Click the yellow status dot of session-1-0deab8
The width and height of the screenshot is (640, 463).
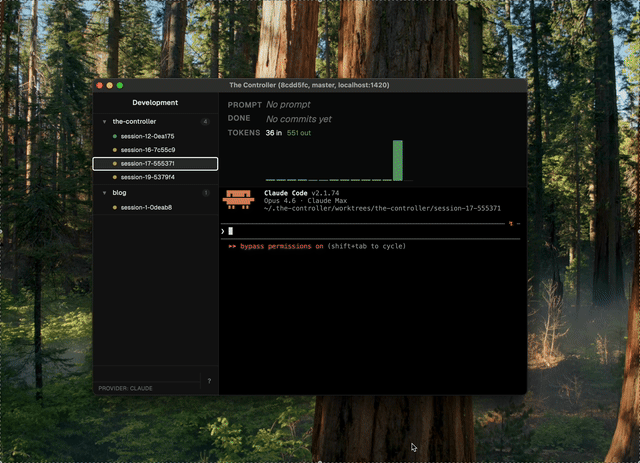click(115, 207)
